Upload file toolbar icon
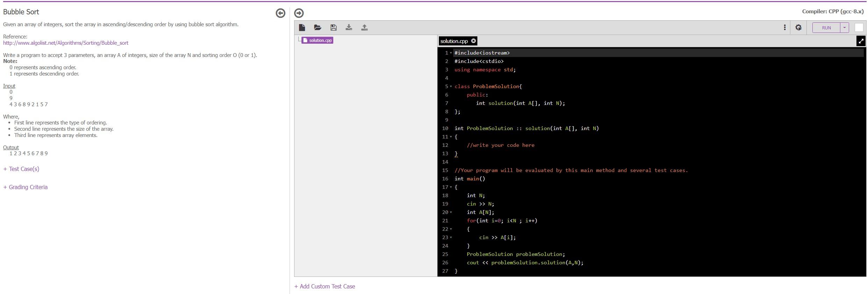Screen dimensions: 868x294 point(364,28)
